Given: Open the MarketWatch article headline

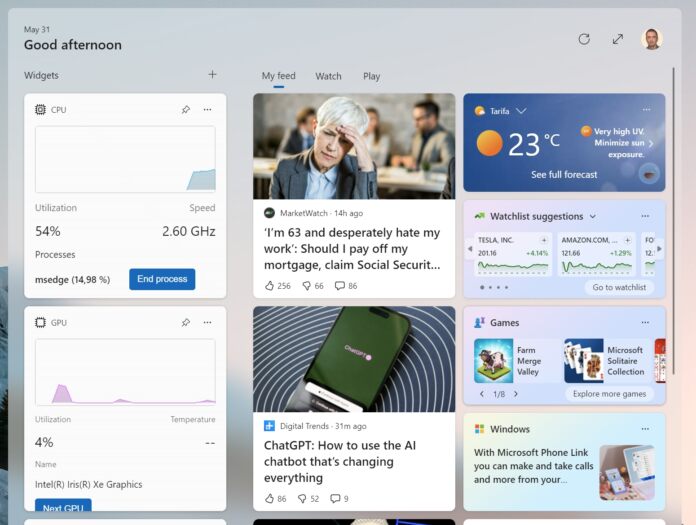Looking at the screenshot, I should coord(352,249).
